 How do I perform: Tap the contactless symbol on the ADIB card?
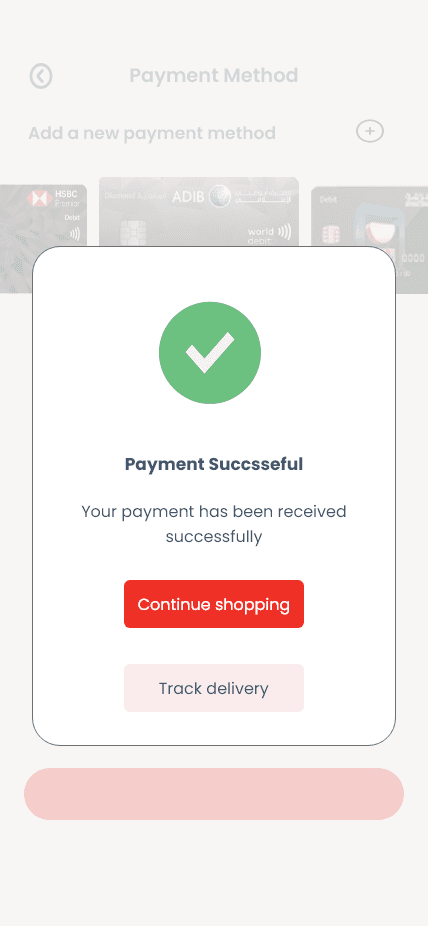tap(284, 230)
